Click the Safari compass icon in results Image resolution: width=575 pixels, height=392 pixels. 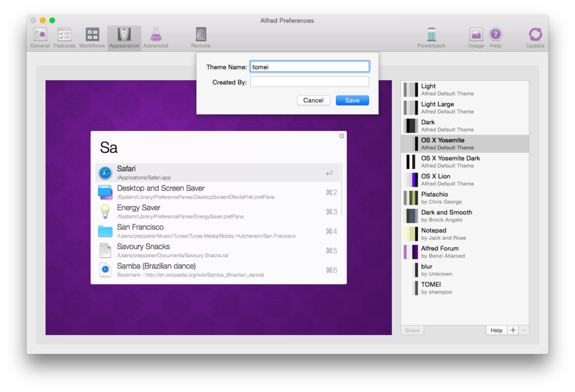[105, 173]
